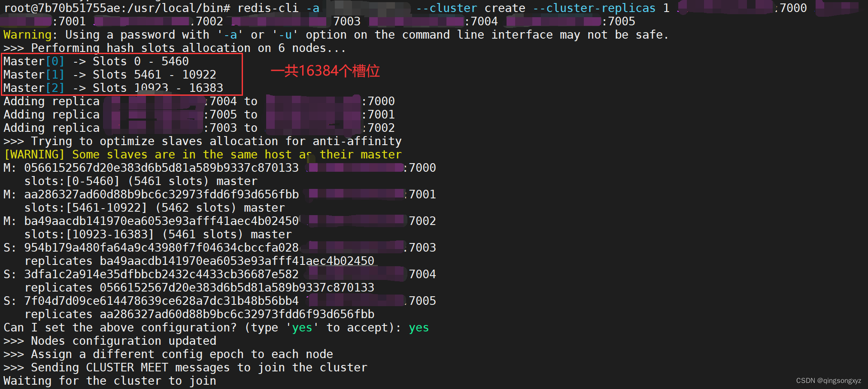Click the 'Trying to optimize slaves allocation' line
Viewport: 868px width, 389px height.
[x=203, y=141]
